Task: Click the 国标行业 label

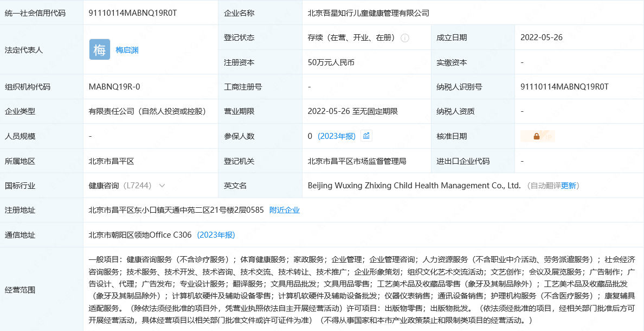Action: pos(20,186)
